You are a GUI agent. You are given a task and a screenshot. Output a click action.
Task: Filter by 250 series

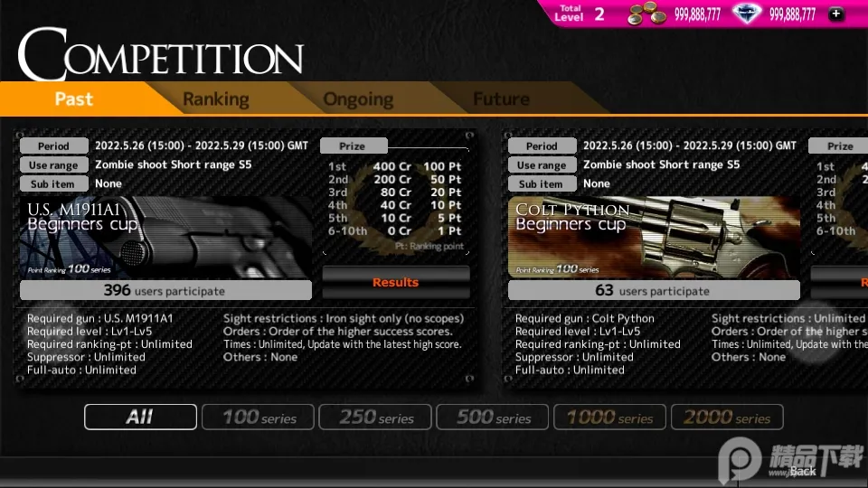[375, 417]
